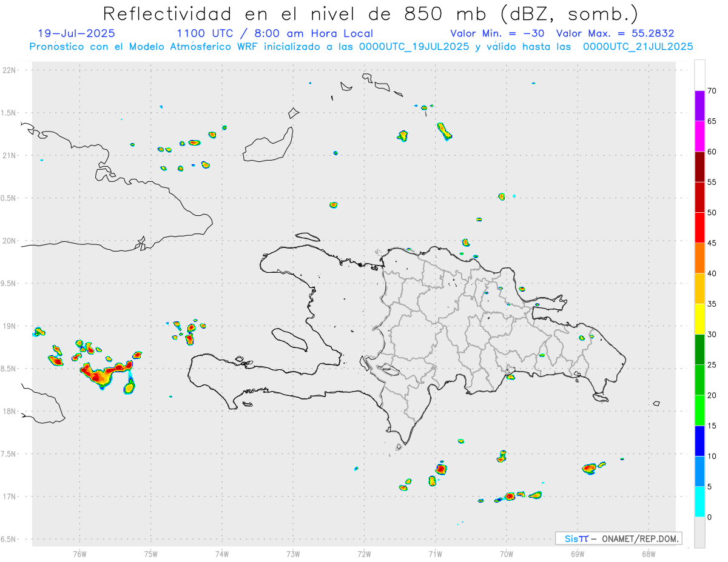
Task: Click the latitude label '21N'
Action: coord(9,156)
